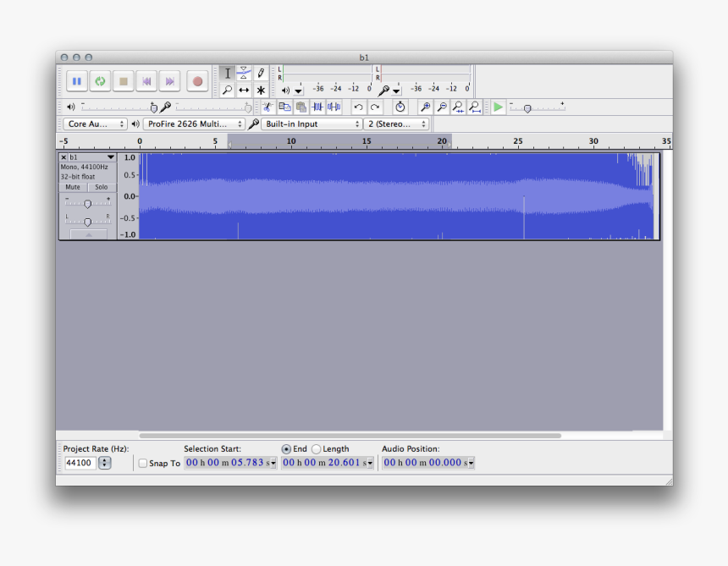Select the End radio button
Image resolution: width=728 pixels, height=566 pixels.
click(x=286, y=449)
